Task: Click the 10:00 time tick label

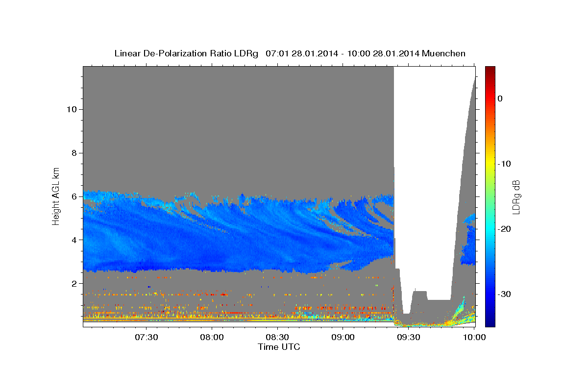Action: click(474, 337)
